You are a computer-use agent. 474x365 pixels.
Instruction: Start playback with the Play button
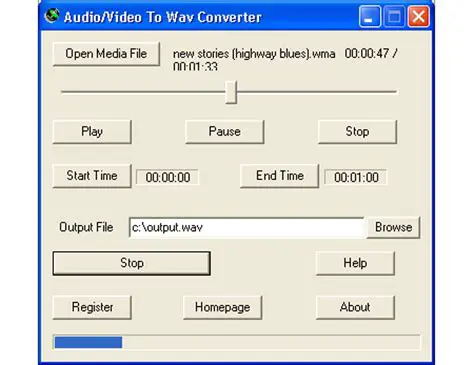click(x=92, y=132)
